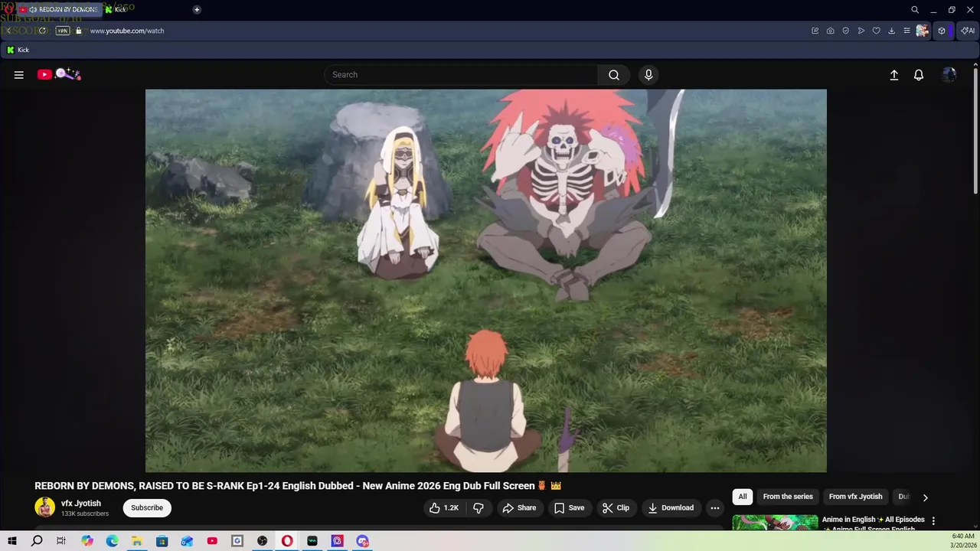Open Task View on taskbar

click(61, 541)
